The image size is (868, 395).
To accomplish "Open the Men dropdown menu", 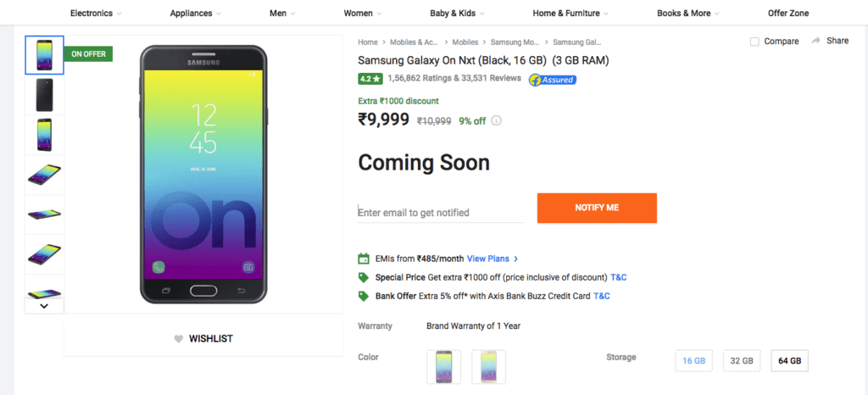I will [x=282, y=14].
